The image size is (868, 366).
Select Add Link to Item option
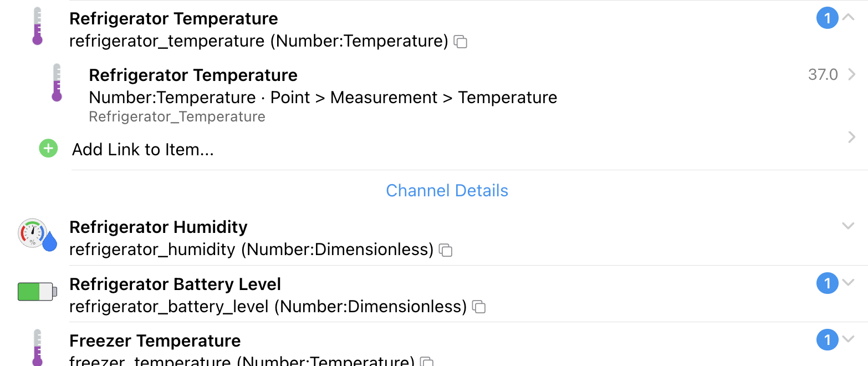pyautogui.click(x=143, y=150)
